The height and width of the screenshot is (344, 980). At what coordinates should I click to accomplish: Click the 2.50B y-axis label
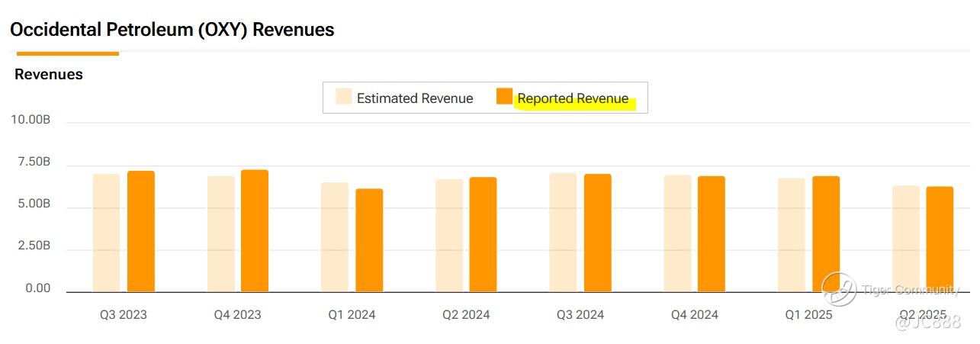click(34, 246)
